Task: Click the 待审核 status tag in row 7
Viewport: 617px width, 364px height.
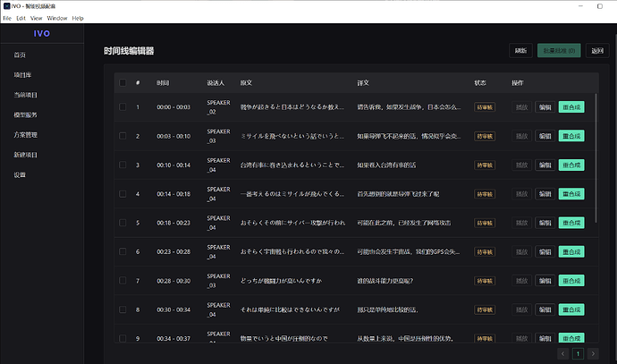Action: [x=485, y=281]
